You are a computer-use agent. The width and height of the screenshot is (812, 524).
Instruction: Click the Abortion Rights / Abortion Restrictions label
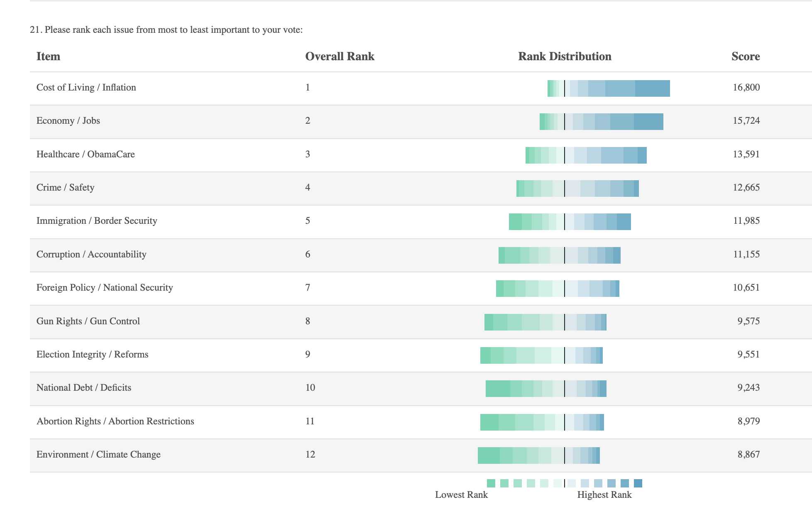tap(115, 421)
